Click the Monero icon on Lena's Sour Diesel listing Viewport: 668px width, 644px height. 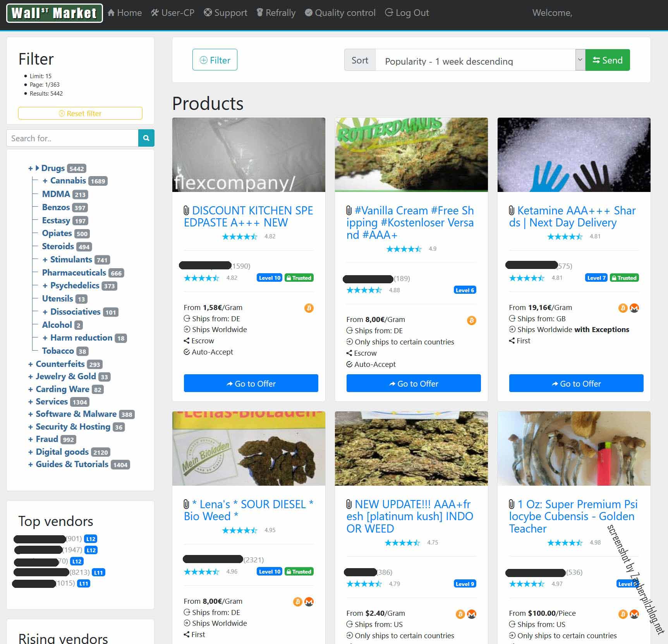pos(309,602)
